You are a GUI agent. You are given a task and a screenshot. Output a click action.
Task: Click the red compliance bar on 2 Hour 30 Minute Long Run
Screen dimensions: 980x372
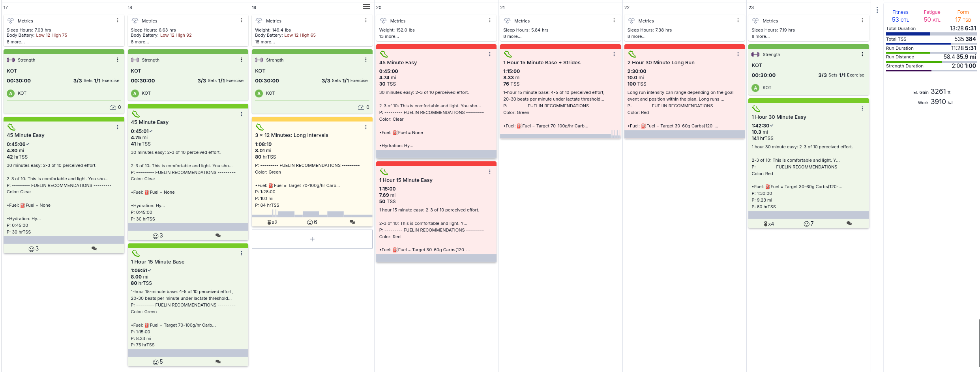pos(684,47)
